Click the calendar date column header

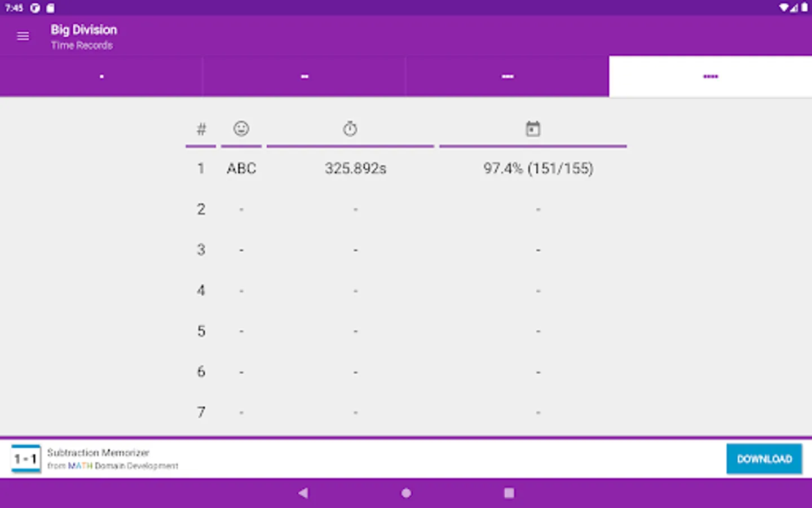click(533, 129)
